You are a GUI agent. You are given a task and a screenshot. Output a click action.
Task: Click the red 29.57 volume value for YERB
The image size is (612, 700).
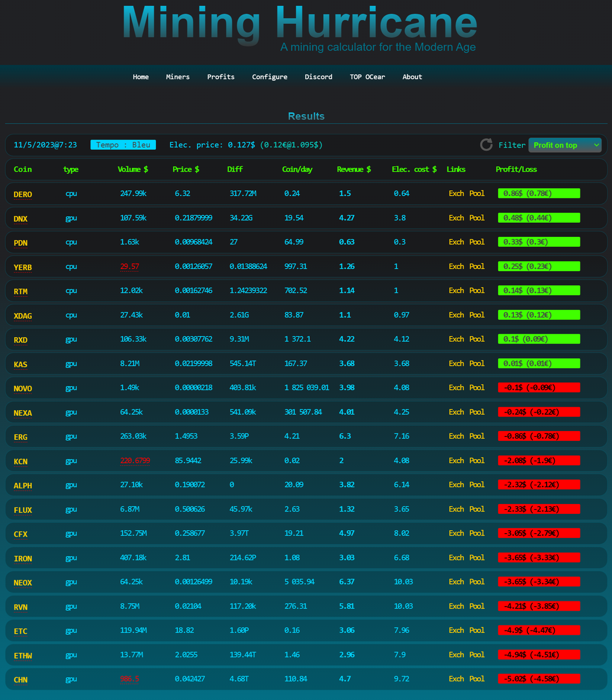[130, 266]
